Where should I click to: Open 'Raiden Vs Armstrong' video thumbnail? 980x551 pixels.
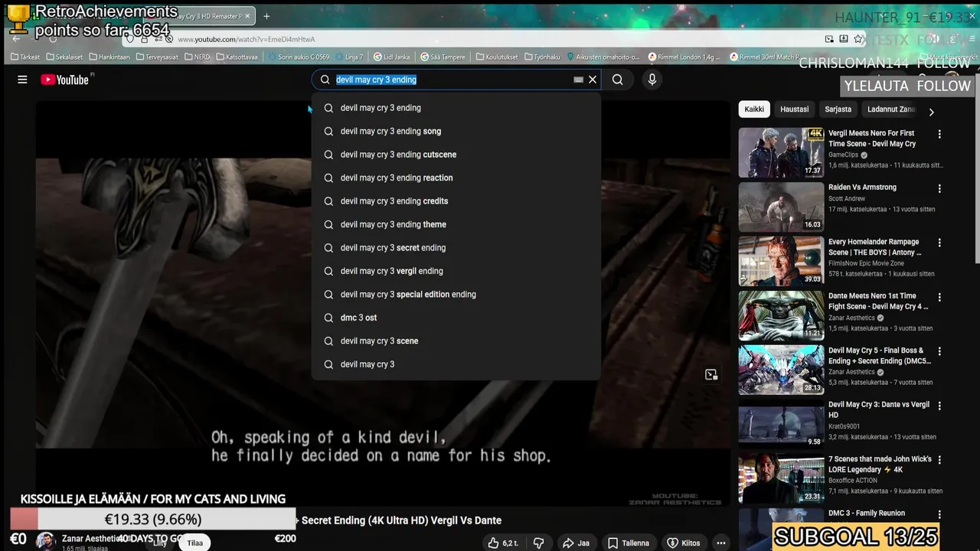click(781, 207)
